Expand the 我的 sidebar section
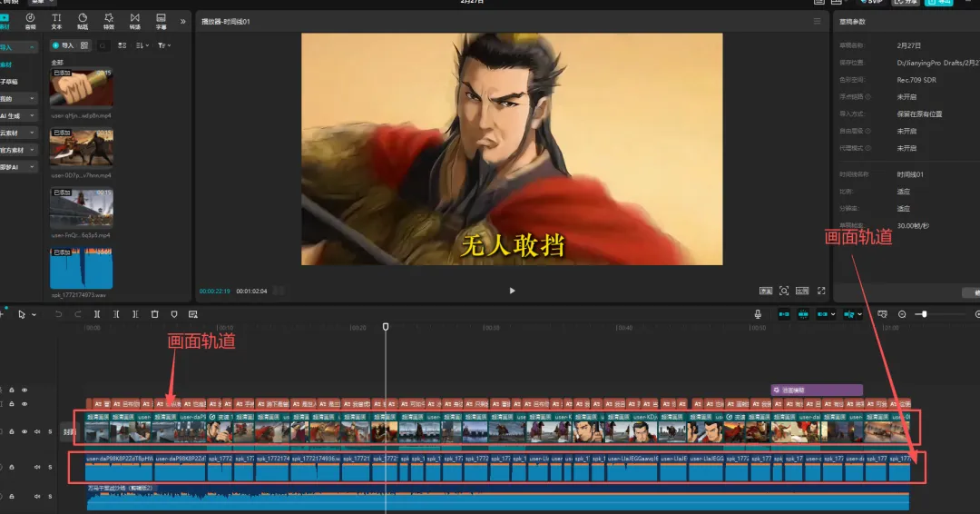The height and width of the screenshot is (514, 980). (32, 99)
